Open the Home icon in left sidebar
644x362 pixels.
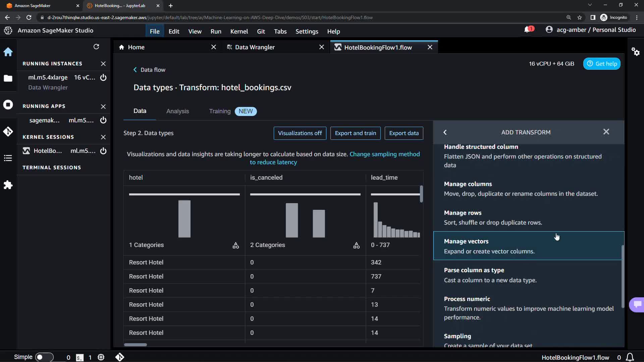click(x=8, y=52)
